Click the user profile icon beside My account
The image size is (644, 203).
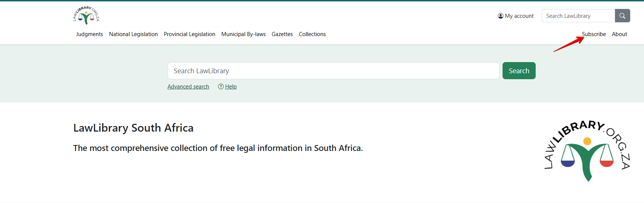coord(500,16)
